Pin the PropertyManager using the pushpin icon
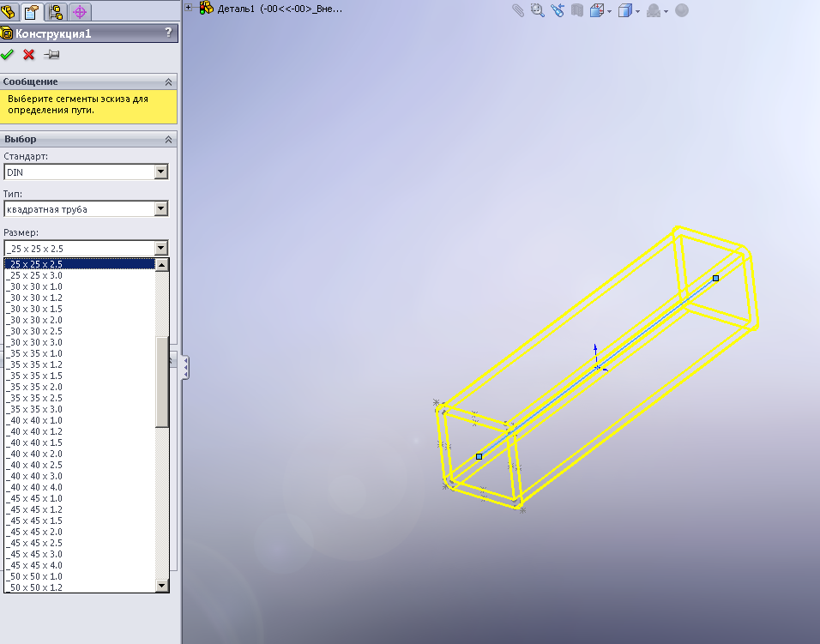The image size is (820, 644). (51, 54)
